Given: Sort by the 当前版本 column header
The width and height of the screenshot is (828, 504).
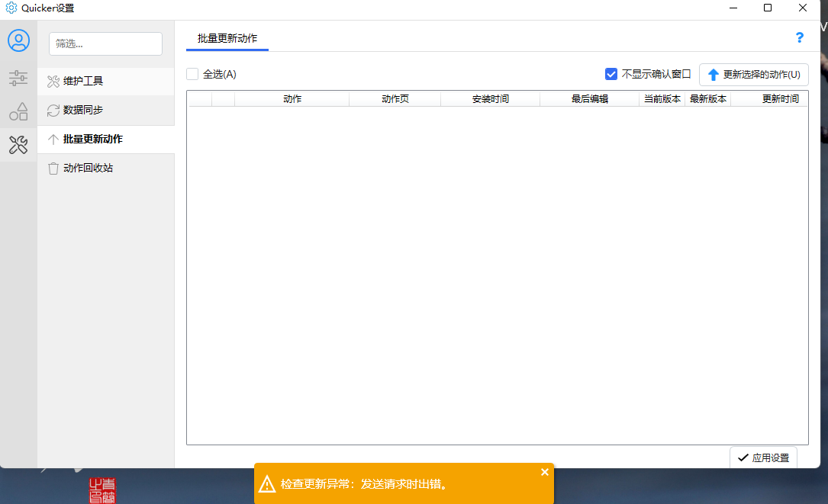Looking at the screenshot, I should [662, 98].
